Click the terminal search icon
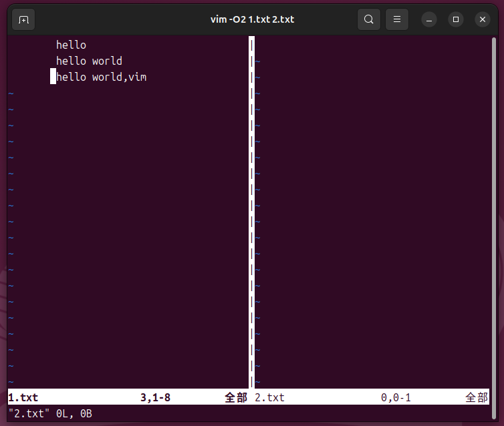Viewport: 504px width, 426px height. 368,19
